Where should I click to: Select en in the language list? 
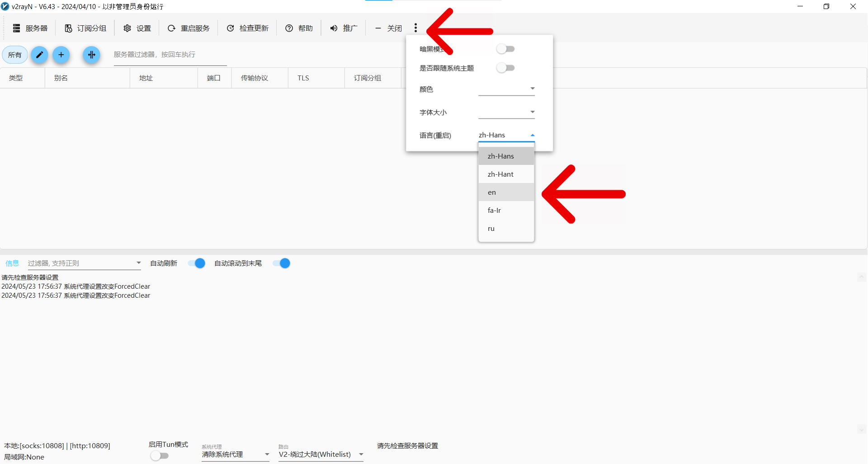(506, 192)
